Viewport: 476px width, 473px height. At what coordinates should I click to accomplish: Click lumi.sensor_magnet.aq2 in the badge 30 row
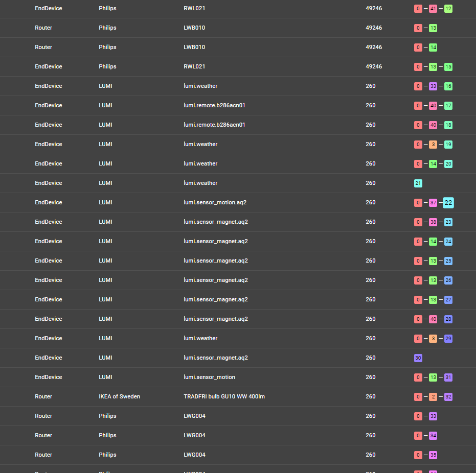pos(216,358)
